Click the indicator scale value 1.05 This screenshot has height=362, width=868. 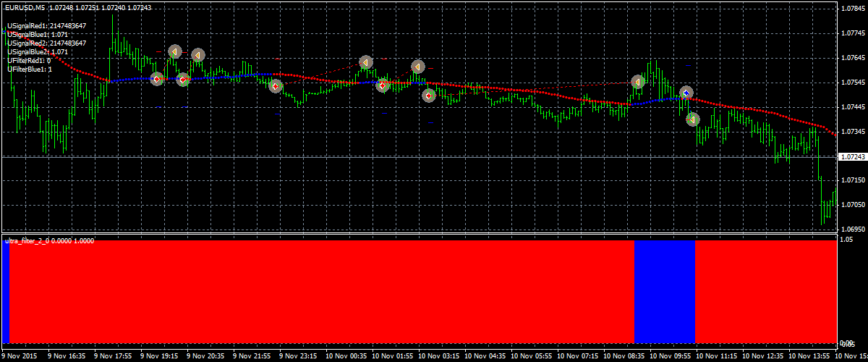(848, 241)
